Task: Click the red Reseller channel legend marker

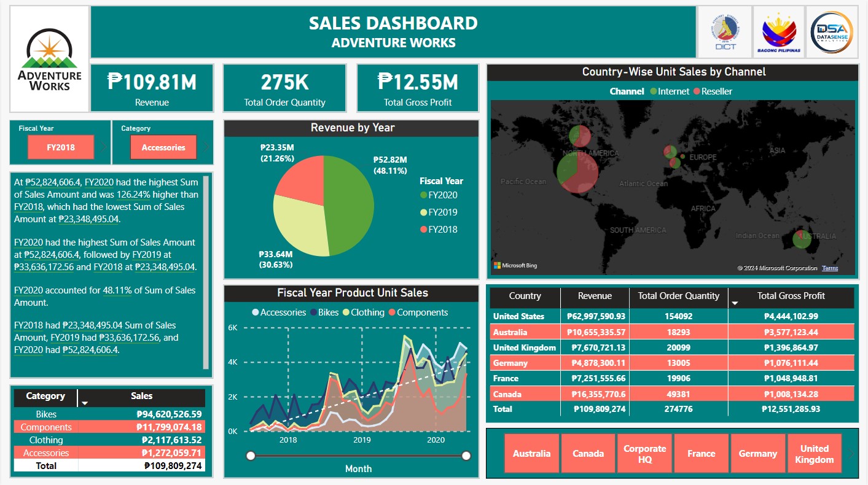Action: [x=697, y=91]
